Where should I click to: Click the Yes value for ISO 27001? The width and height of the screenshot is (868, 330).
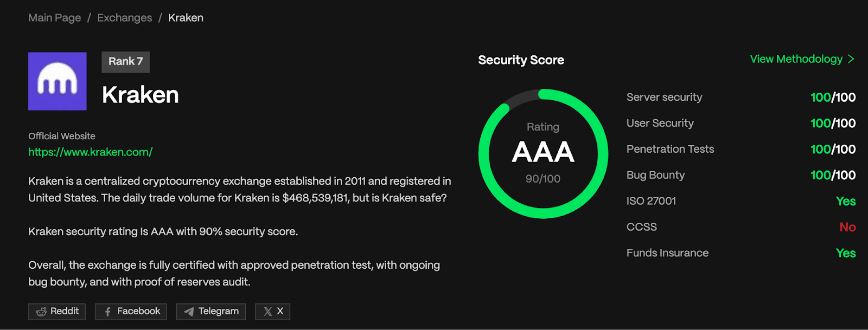click(846, 202)
